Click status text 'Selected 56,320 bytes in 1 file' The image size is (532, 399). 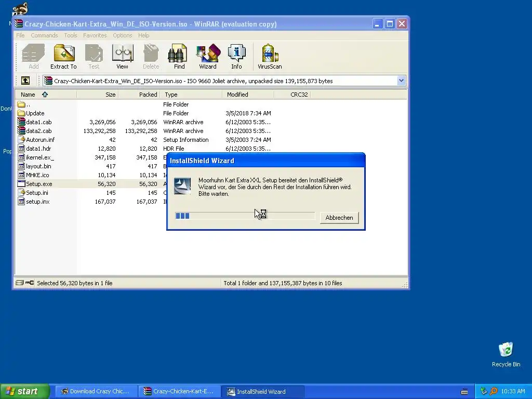point(75,283)
